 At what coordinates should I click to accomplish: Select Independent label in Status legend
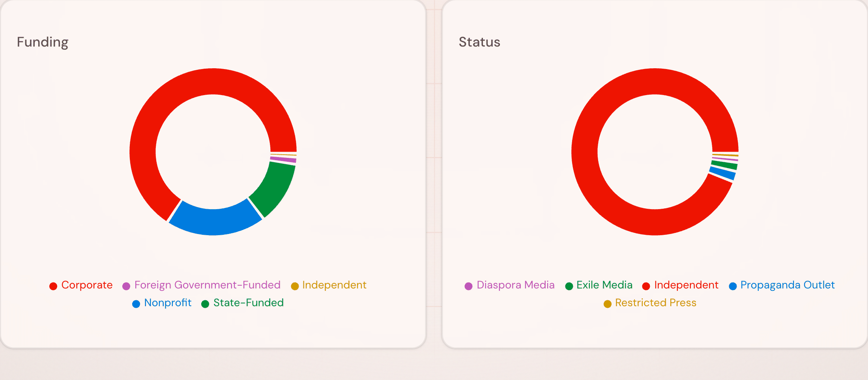pyautogui.click(x=686, y=285)
